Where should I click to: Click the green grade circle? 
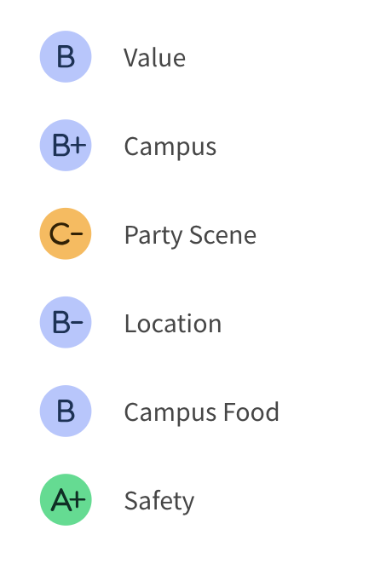[66, 499]
